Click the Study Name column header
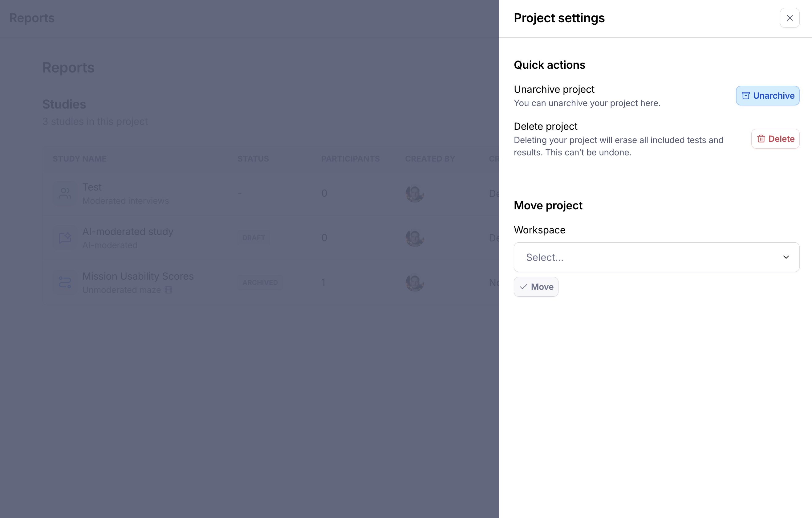The image size is (812, 518). click(x=79, y=158)
